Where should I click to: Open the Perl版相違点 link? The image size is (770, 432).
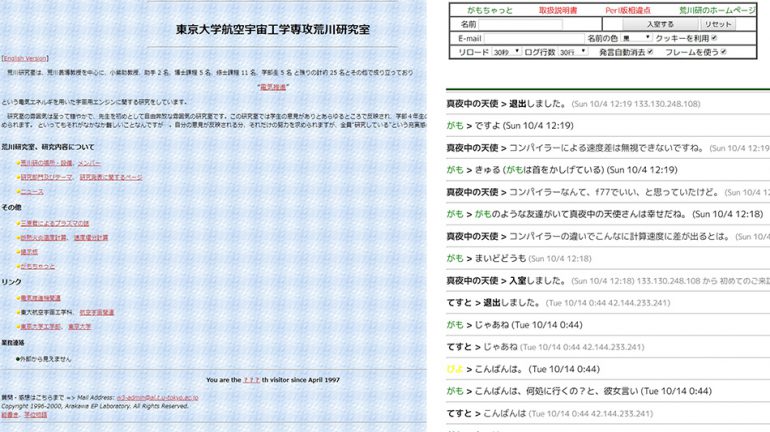[628, 10]
